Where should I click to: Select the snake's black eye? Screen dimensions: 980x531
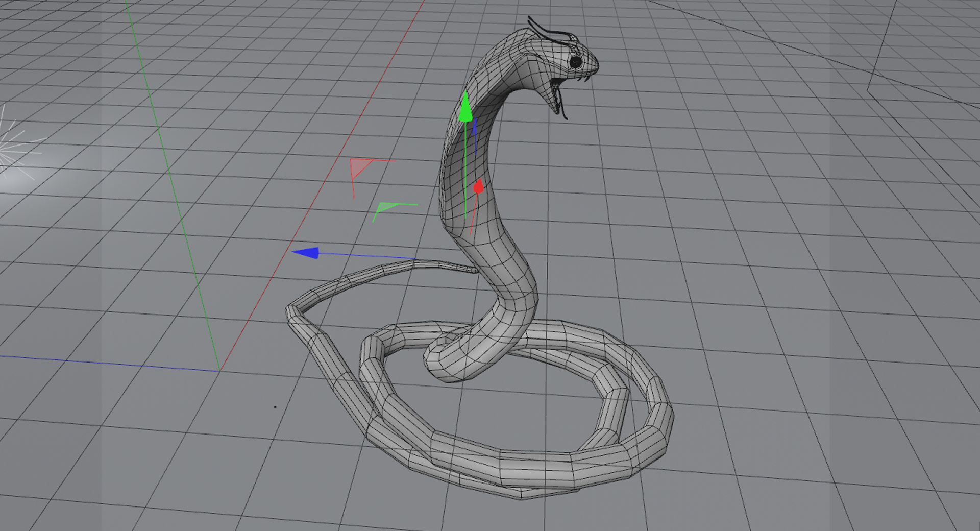click(576, 62)
